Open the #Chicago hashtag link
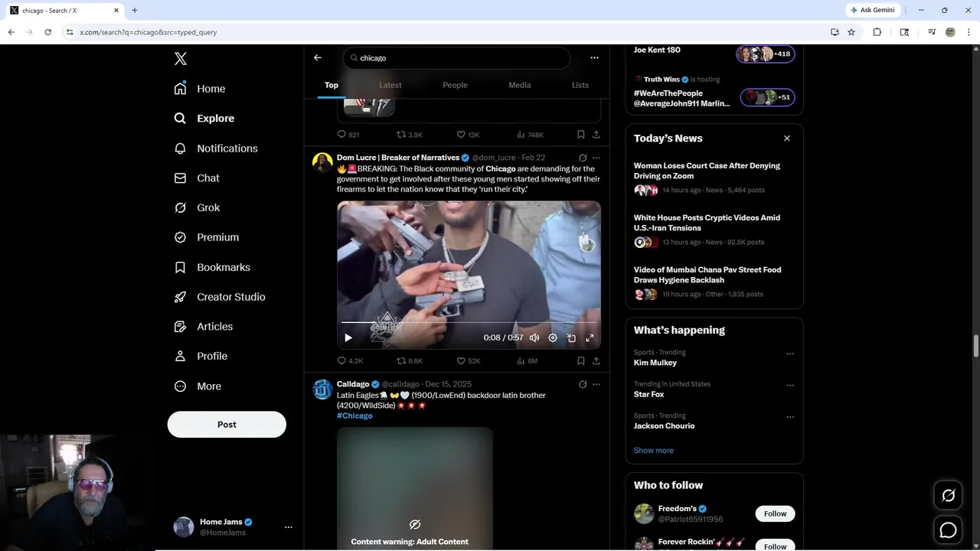The width and height of the screenshot is (980, 551). coord(354,416)
